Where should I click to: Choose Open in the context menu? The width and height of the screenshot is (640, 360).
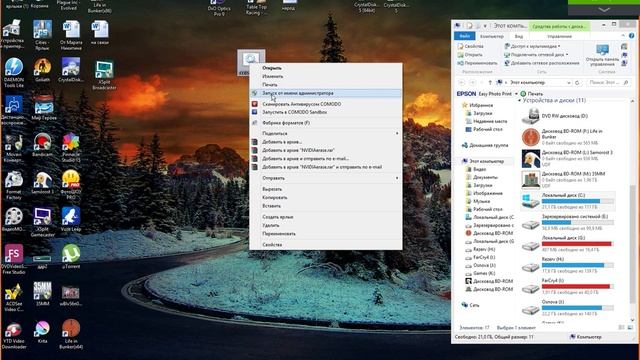(x=325, y=68)
